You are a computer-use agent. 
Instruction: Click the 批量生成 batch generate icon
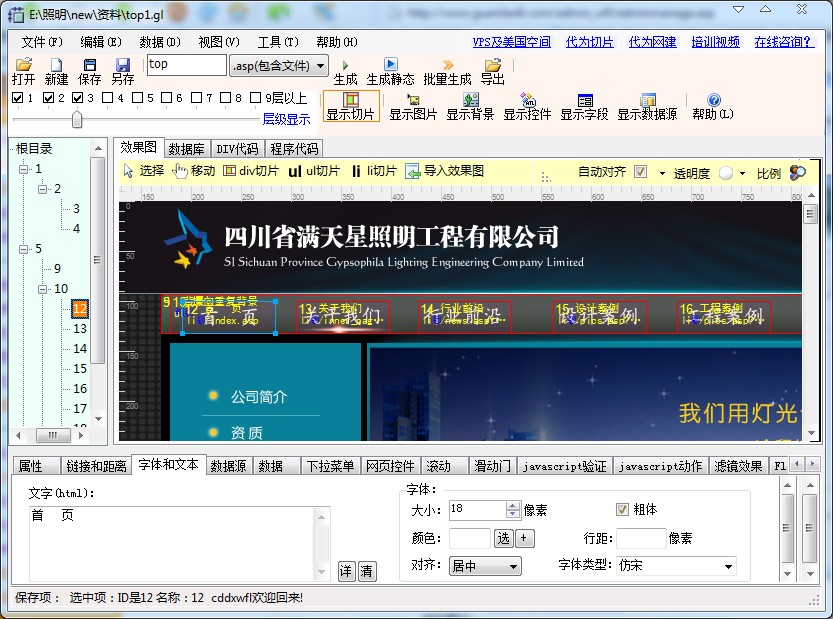(x=447, y=65)
